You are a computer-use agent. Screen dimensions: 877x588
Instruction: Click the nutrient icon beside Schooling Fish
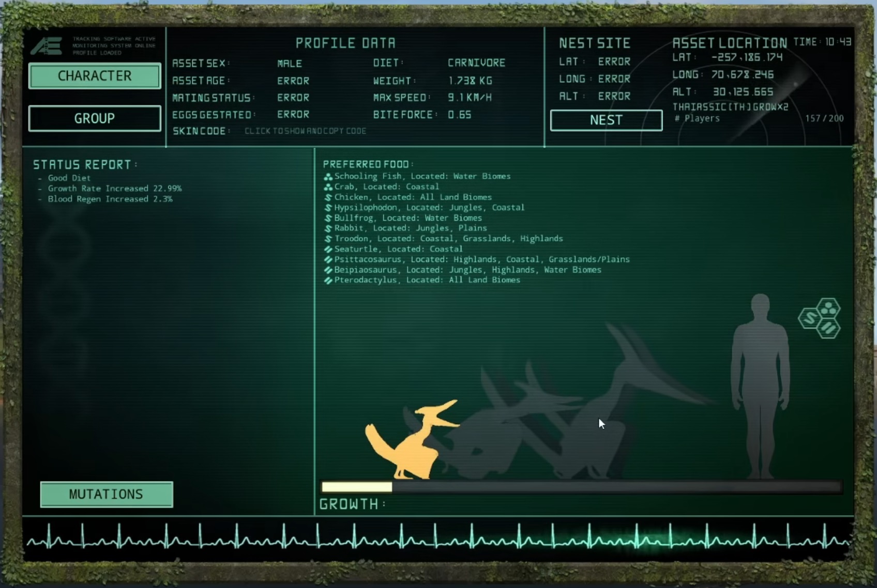coord(328,177)
